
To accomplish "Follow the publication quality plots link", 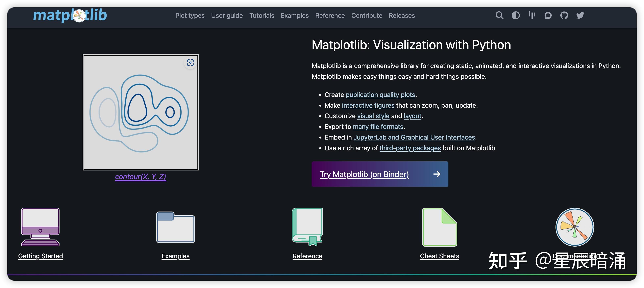I will [x=380, y=95].
